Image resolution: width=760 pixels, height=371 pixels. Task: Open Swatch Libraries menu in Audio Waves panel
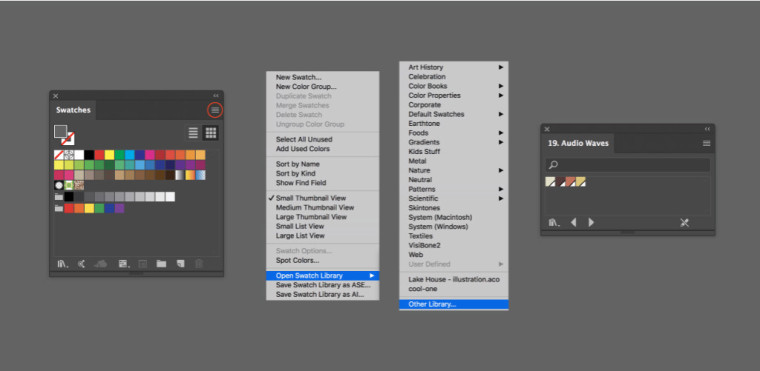tap(554, 223)
